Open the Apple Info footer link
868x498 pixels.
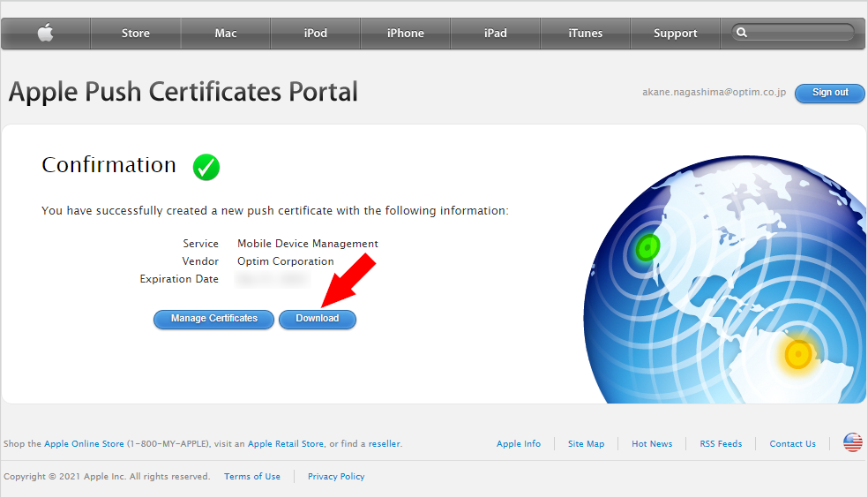click(x=519, y=444)
